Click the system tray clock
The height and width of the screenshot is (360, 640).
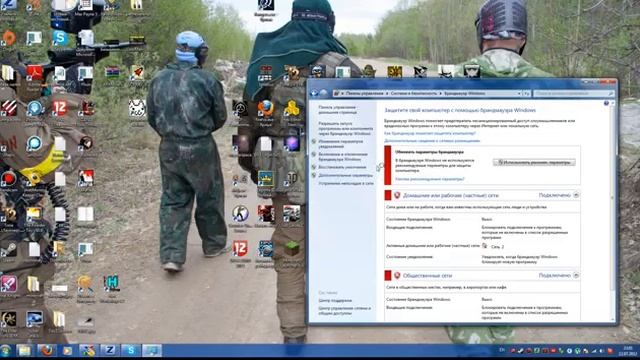coord(627,351)
